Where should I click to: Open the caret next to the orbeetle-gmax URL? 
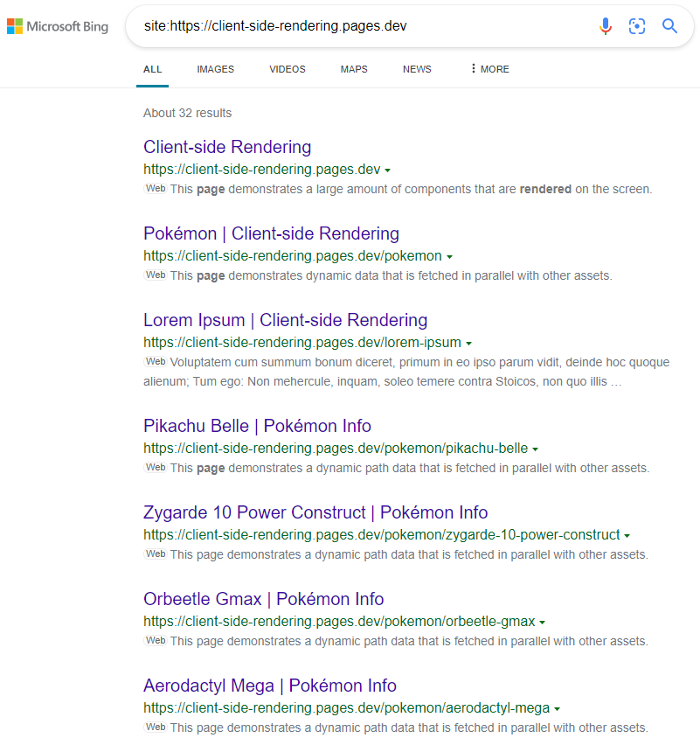544,622
